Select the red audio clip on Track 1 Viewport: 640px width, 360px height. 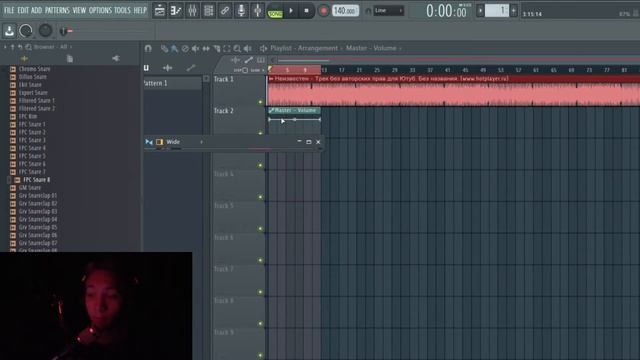pyautogui.click(x=453, y=91)
